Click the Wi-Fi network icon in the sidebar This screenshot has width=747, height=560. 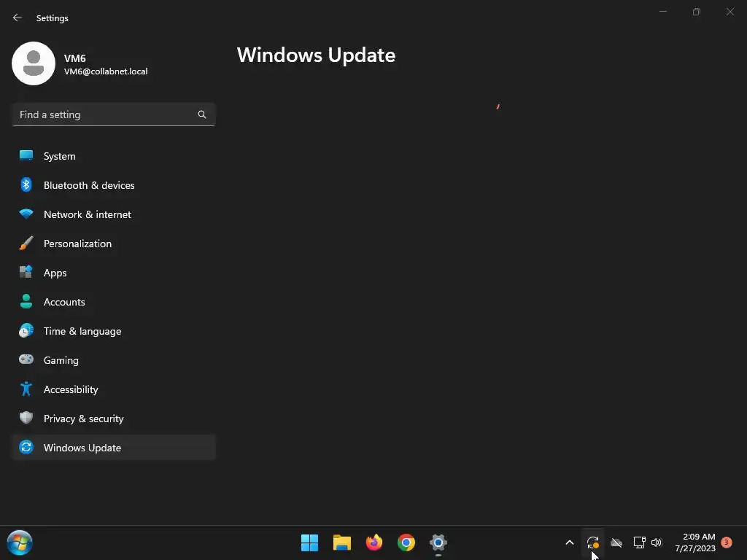[26, 214]
